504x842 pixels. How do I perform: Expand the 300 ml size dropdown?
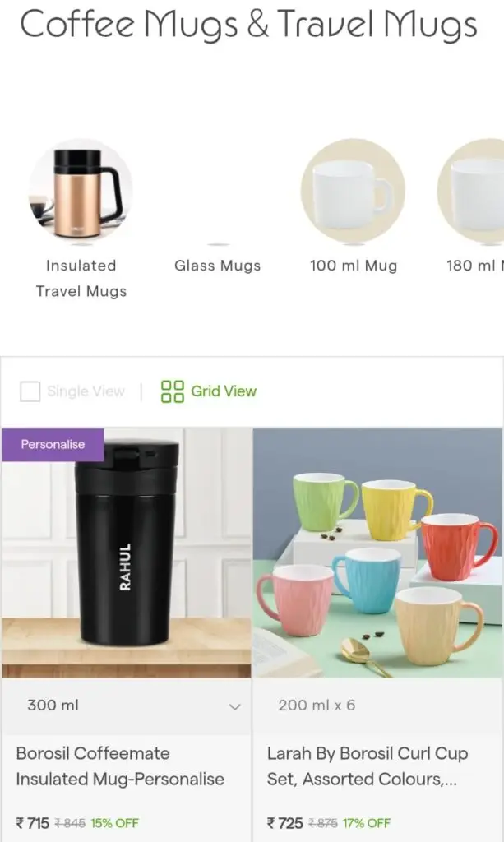(x=127, y=706)
